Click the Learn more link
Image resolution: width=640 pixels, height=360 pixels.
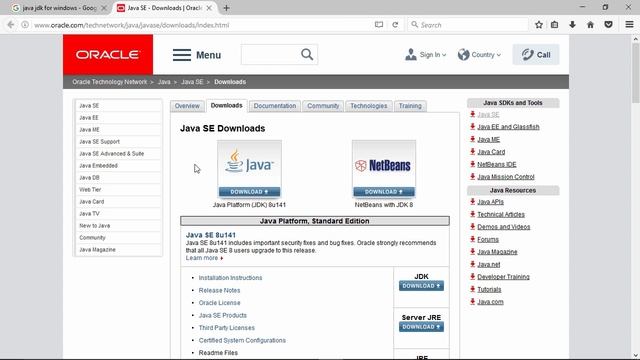[202, 258]
